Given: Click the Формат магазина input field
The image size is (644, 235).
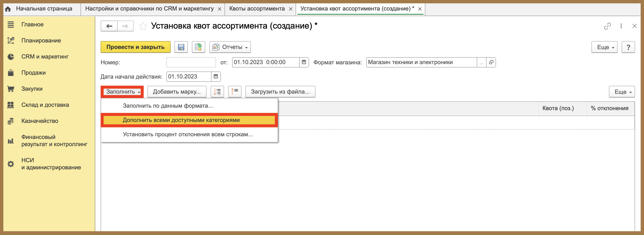Looking at the screenshot, I should 422,62.
